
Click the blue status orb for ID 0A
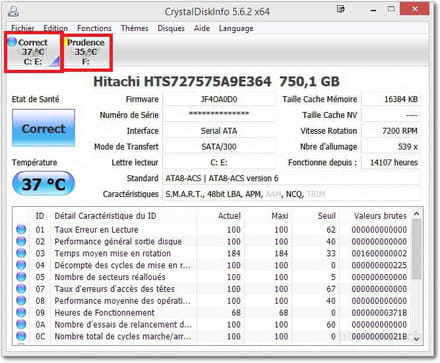[x=21, y=324]
